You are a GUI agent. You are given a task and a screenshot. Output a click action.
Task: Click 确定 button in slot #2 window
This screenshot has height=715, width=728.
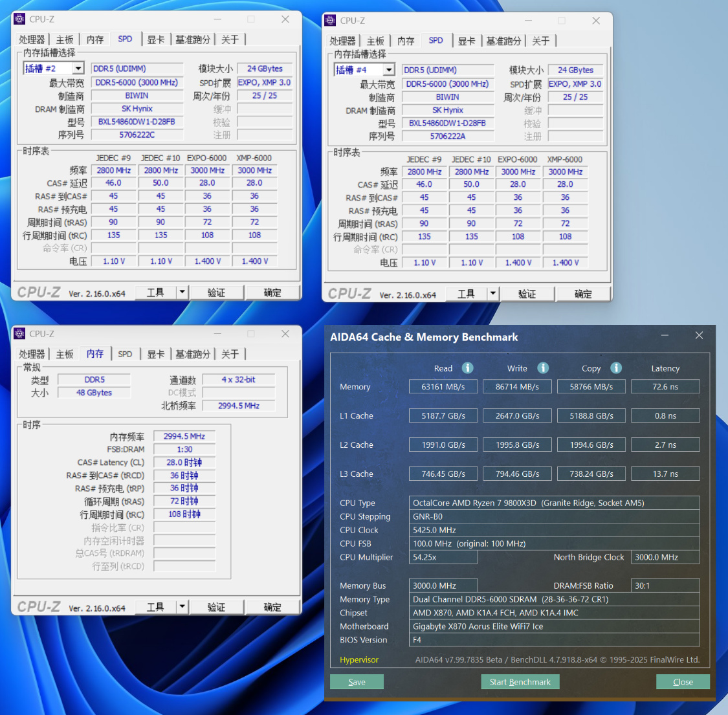(272, 292)
